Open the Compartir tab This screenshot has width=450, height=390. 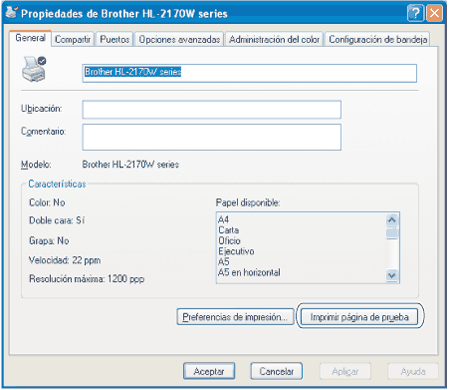point(73,39)
